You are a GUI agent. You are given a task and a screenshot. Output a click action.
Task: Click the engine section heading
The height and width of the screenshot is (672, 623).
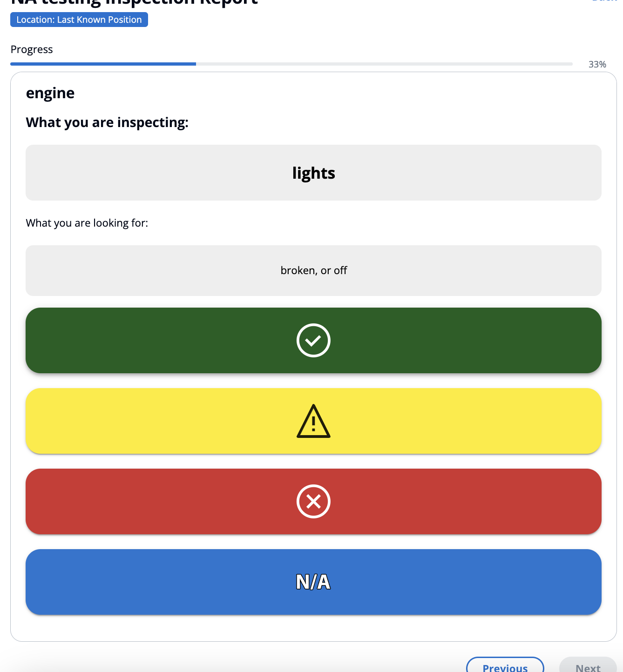[x=50, y=93]
